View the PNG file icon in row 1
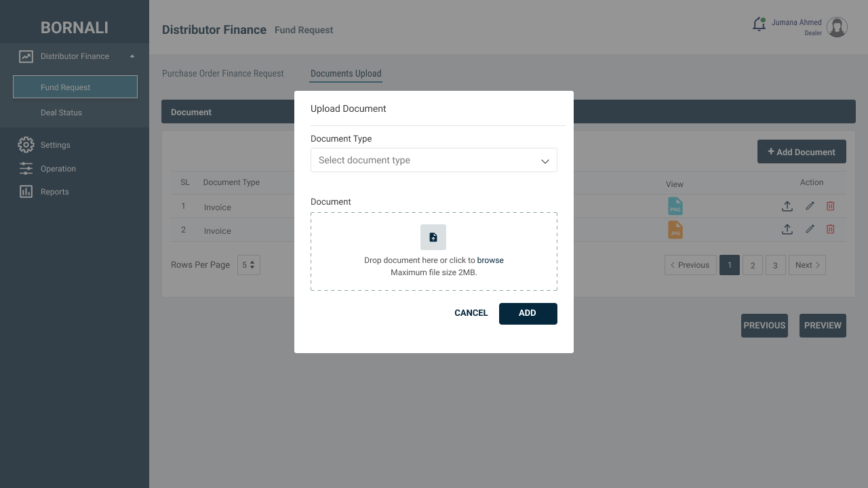The image size is (868, 488). [x=675, y=206]
